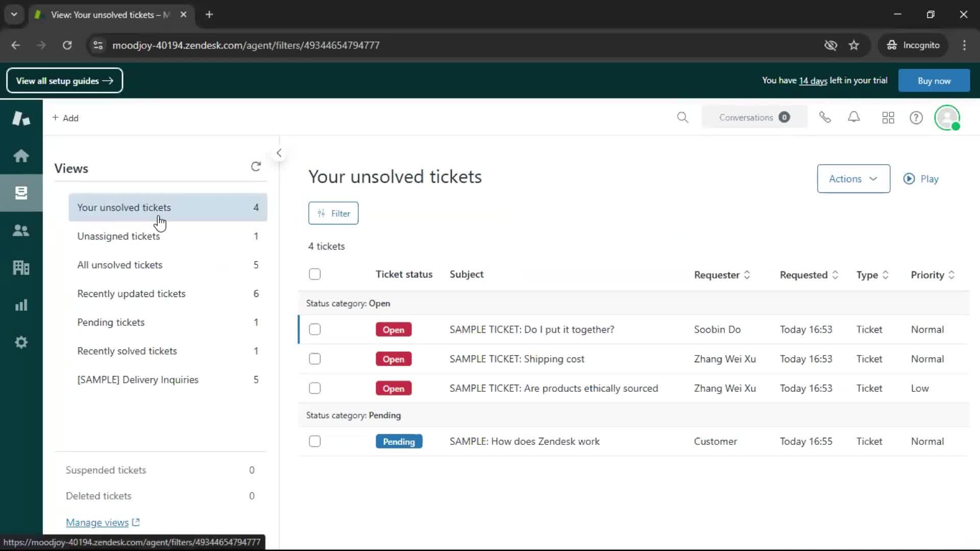Open Deleted tickets view
Screen dimensions: 980x551
[x=160, y=496]
